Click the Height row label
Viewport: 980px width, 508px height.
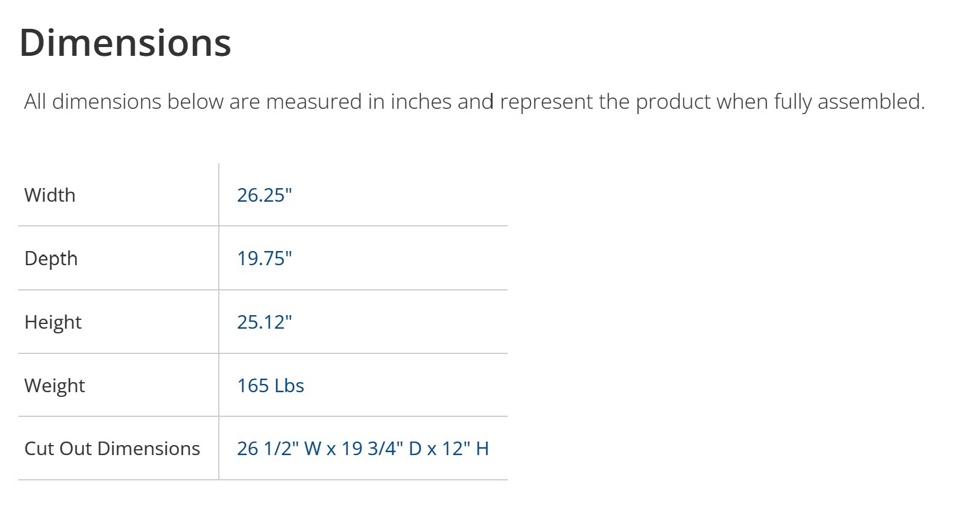tap(53, 322)
